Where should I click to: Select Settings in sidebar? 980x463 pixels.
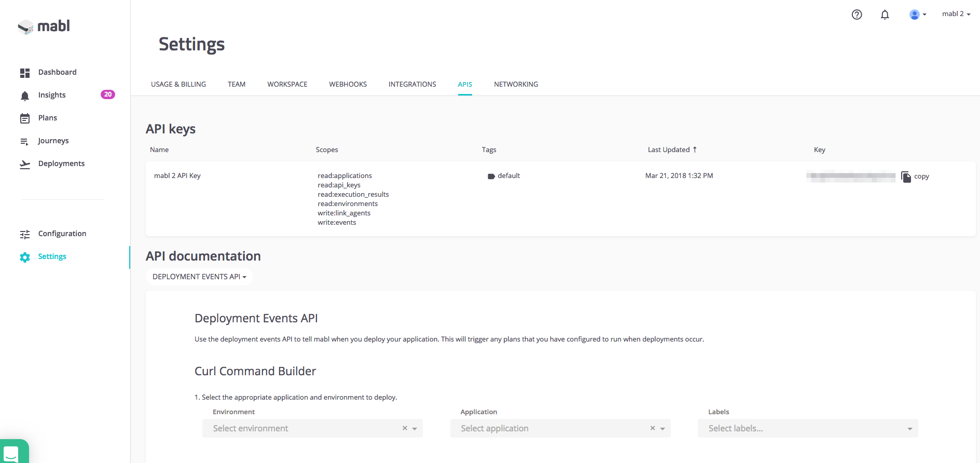[52, 256]
